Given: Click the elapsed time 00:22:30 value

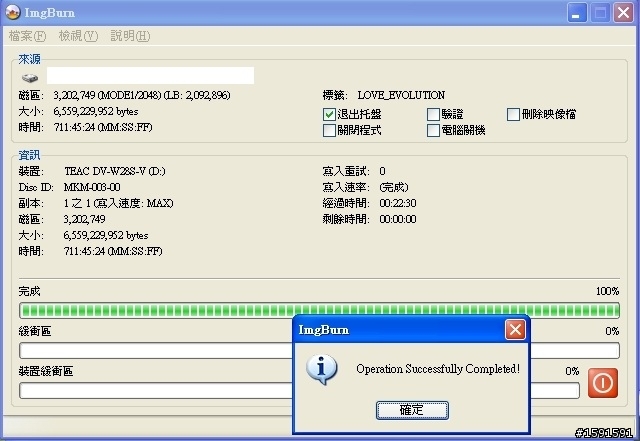Looking at the screenshot, I should pos(398,203).
